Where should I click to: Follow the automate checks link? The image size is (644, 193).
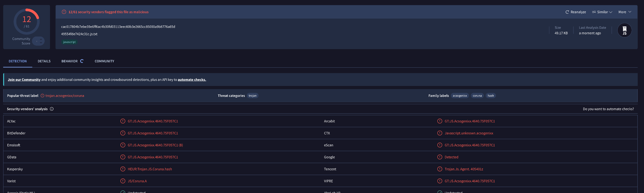192,80
